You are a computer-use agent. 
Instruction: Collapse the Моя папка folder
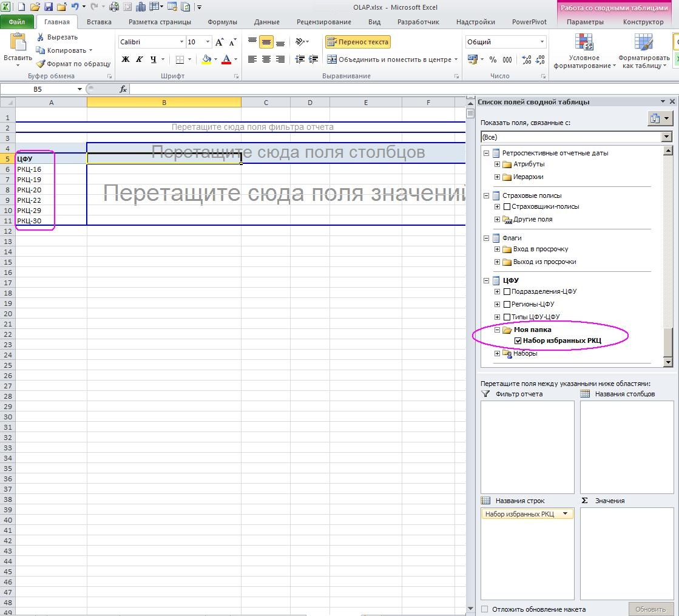497,330
